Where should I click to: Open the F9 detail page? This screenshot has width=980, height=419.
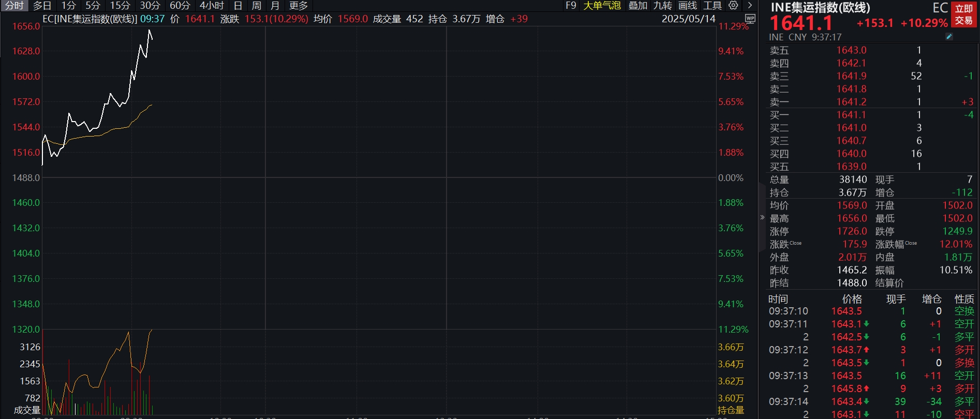click(571, 6)
